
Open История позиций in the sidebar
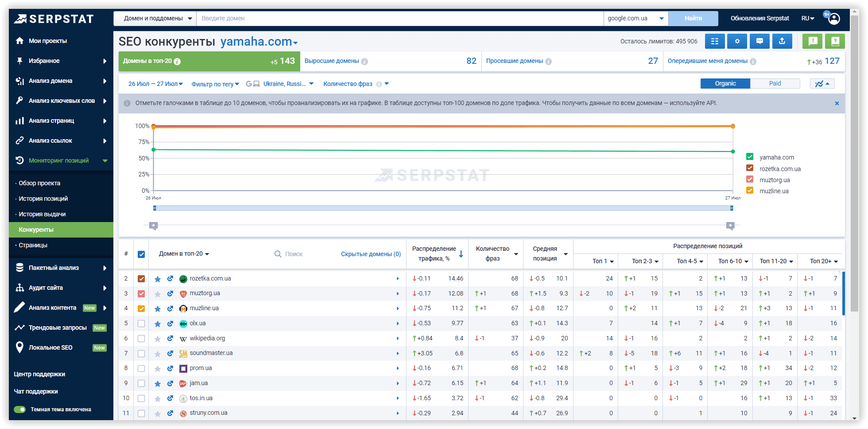tap(43, 199)
